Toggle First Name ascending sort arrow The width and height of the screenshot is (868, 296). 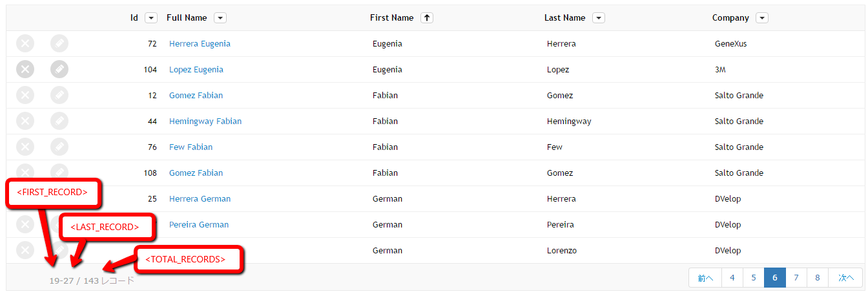click(x=426, y=18)
